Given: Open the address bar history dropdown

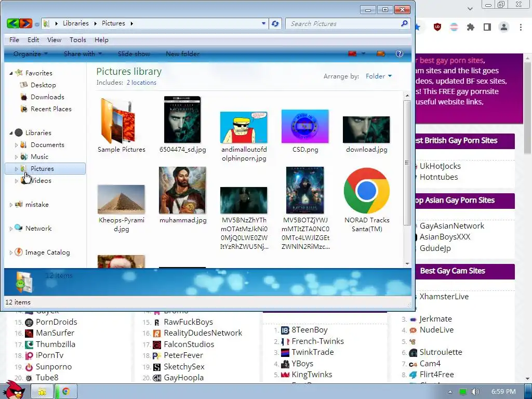Looking at the screenshot, I should pyautogui.click(x=263, y=23).
